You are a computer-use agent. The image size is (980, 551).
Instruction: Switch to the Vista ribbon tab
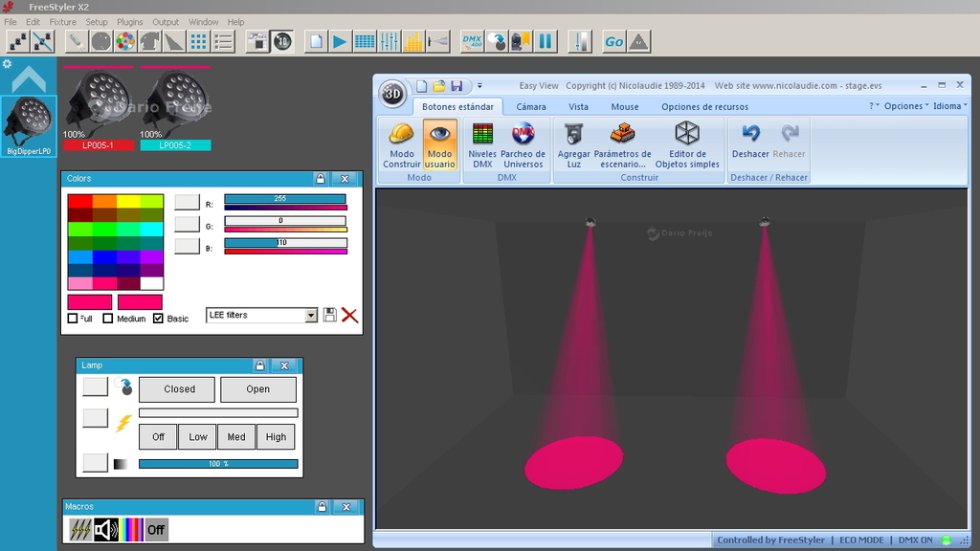pyautogui.click(x=578, y=107)
